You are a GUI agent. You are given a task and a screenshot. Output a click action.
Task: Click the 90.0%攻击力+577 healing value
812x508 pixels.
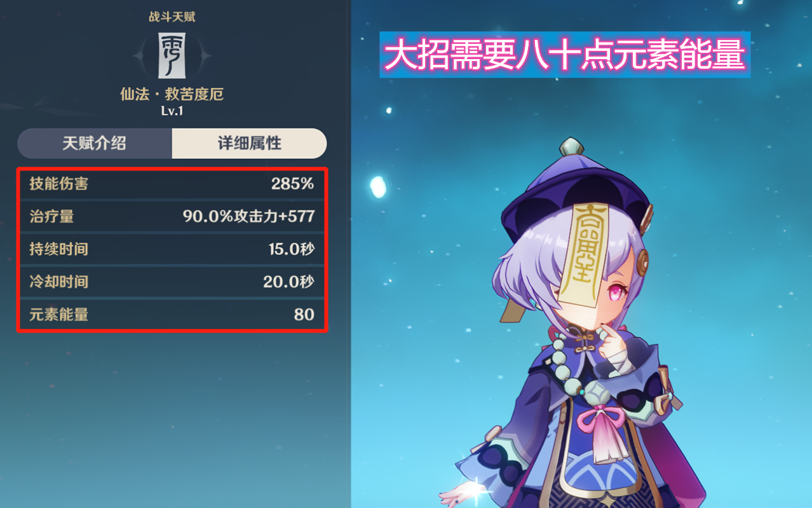coord(248,217)
